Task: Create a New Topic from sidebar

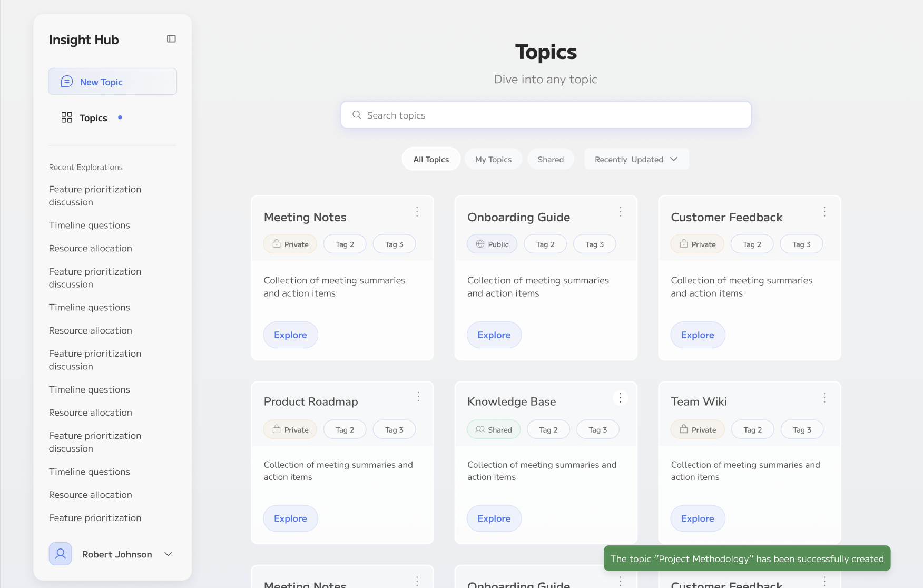Action: click(113, 82)
